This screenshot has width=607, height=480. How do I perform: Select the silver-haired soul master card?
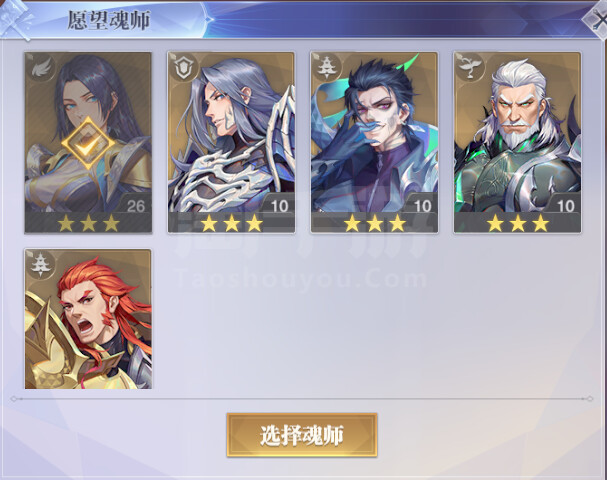(231, 143)
